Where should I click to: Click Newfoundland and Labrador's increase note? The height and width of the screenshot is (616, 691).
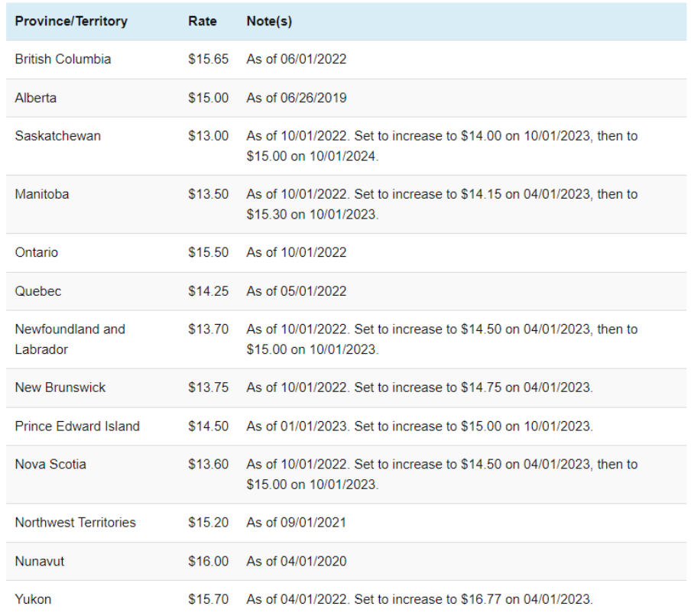pyautogui.click(x=442, y=339)
